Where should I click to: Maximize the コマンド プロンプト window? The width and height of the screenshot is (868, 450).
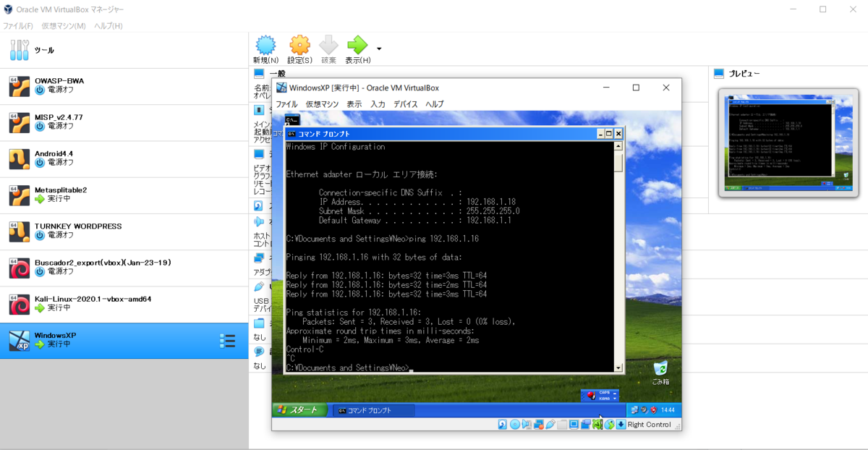609,134
